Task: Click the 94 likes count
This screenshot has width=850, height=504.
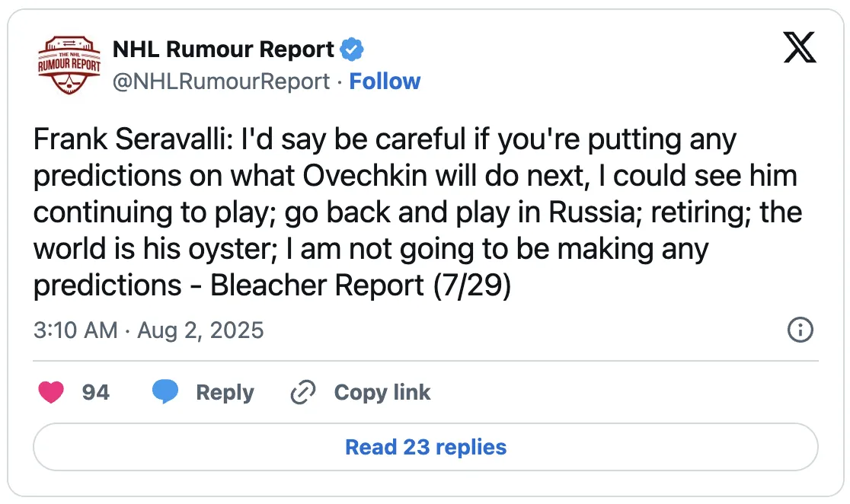Action: tap(96, 392)
